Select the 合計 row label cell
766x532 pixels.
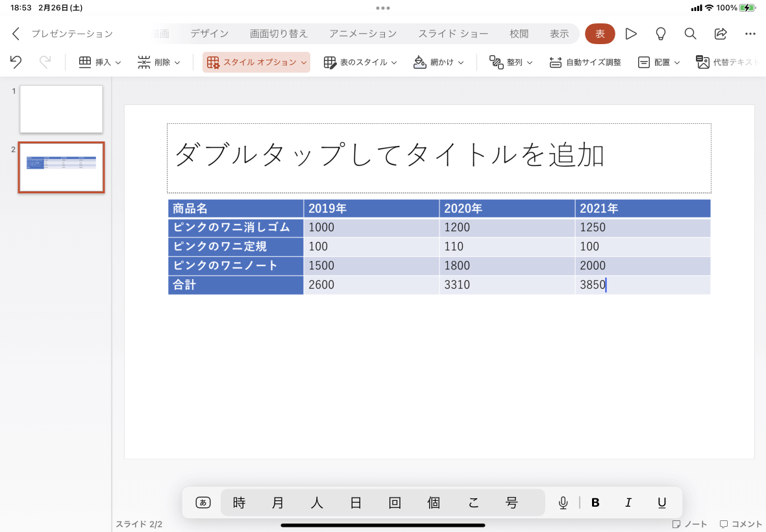click(236, 285)
